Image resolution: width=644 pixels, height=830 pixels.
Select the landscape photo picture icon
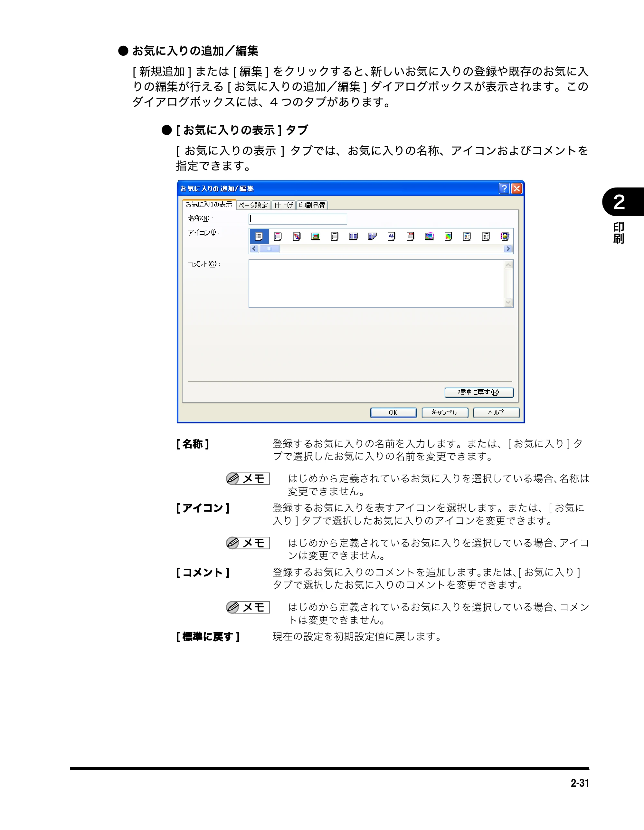point(316,236)
